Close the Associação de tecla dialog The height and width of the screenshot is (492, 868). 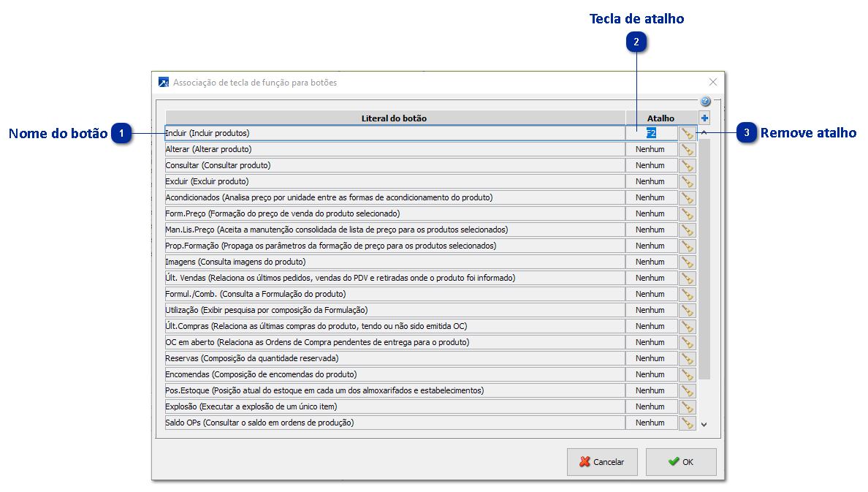click(x=713, y=82)
